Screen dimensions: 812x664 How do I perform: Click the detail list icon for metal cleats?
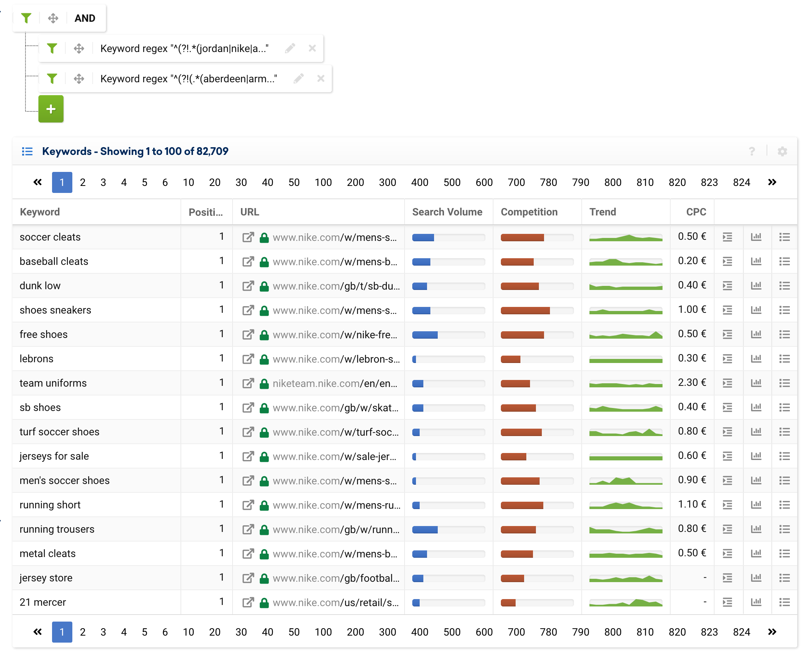point(784,553)
